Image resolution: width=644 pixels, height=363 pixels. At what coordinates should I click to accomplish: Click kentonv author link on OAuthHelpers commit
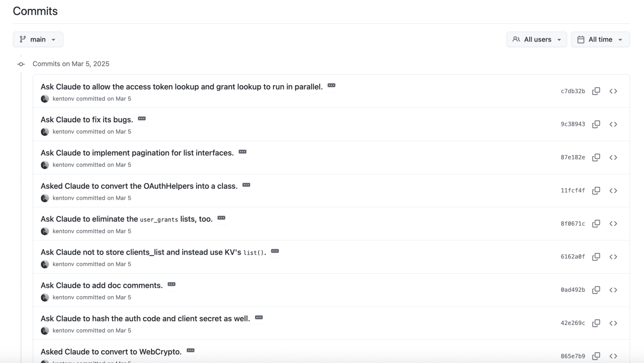[63, 198]
